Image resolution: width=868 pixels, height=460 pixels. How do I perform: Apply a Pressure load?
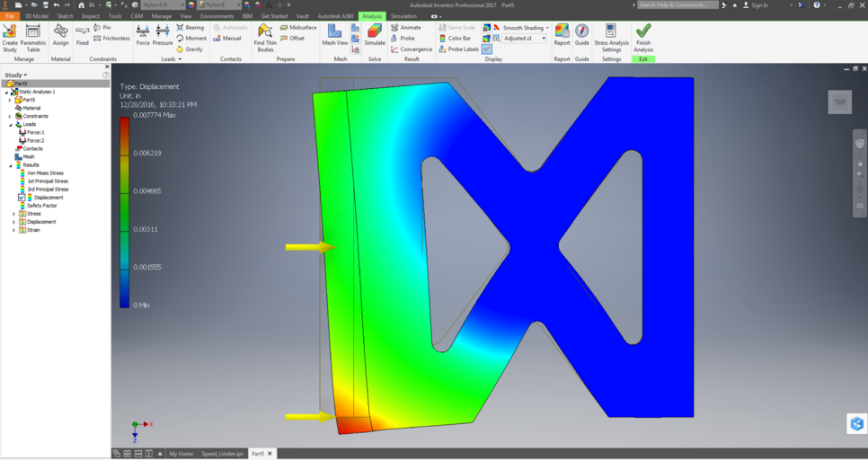(163, 34)
